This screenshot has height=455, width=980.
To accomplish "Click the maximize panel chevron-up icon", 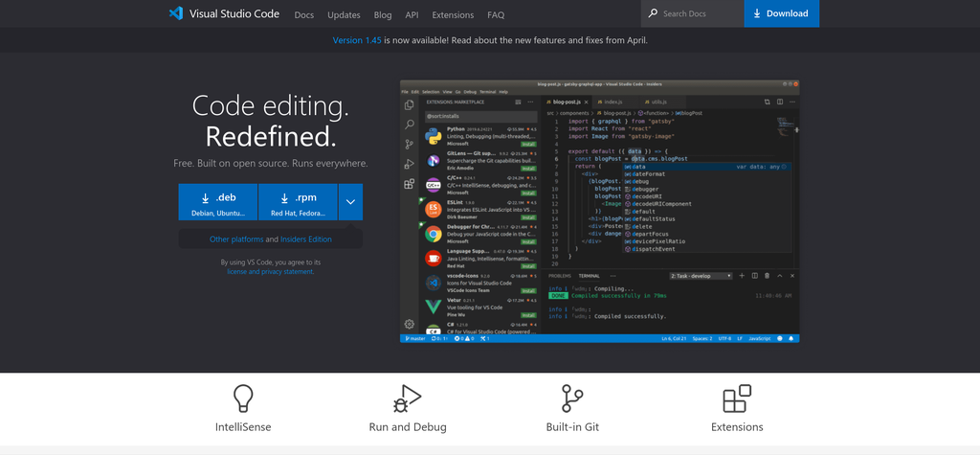I will click(x=779, y=275).
